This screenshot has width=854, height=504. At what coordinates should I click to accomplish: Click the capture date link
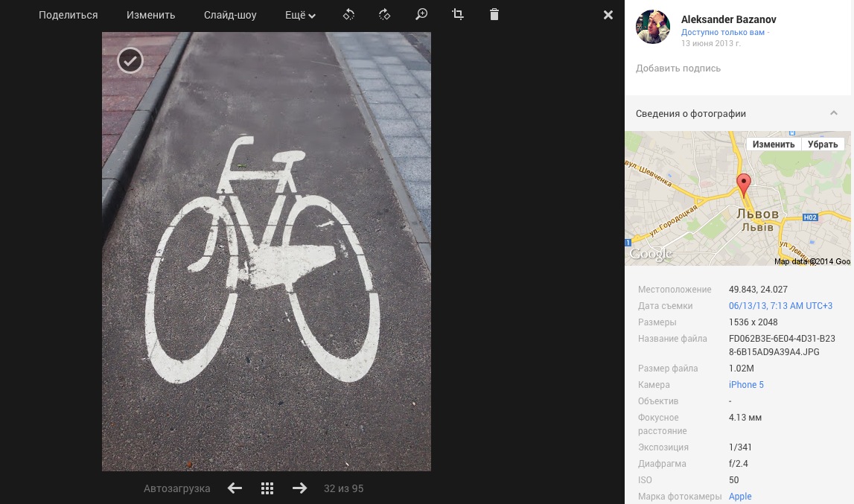pyautogui.click(x=780, y=306)
